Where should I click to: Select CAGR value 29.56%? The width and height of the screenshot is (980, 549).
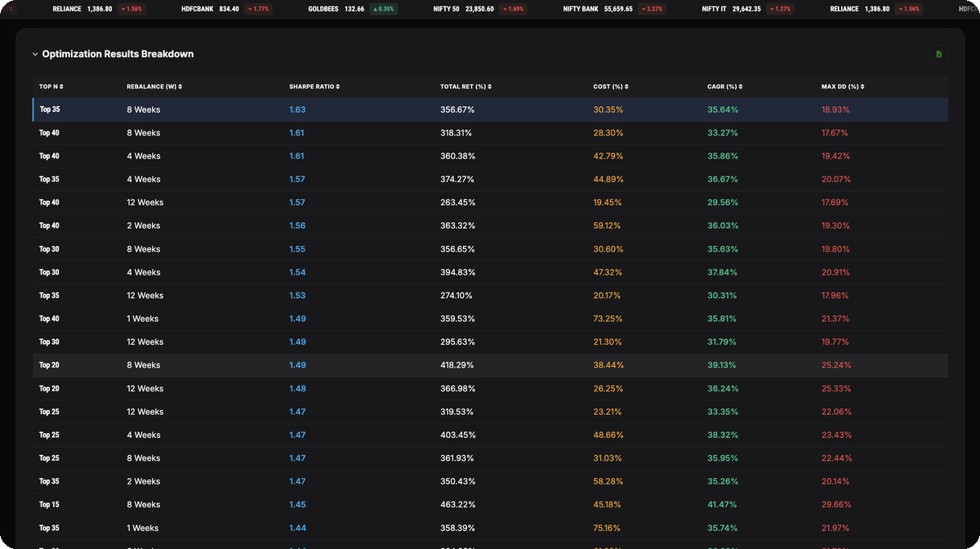722,203
